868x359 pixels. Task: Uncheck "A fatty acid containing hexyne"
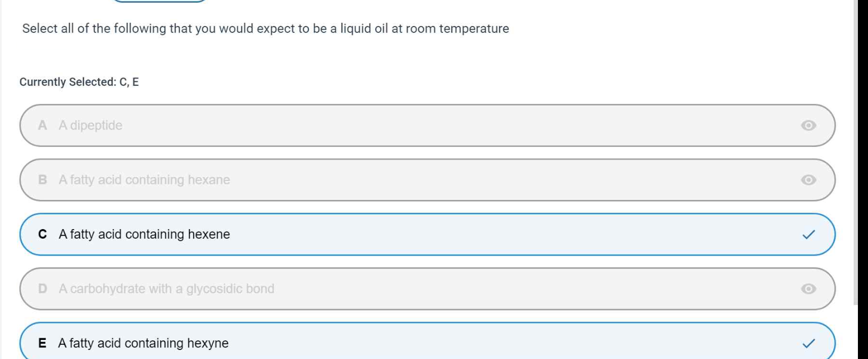click(143, 344)
